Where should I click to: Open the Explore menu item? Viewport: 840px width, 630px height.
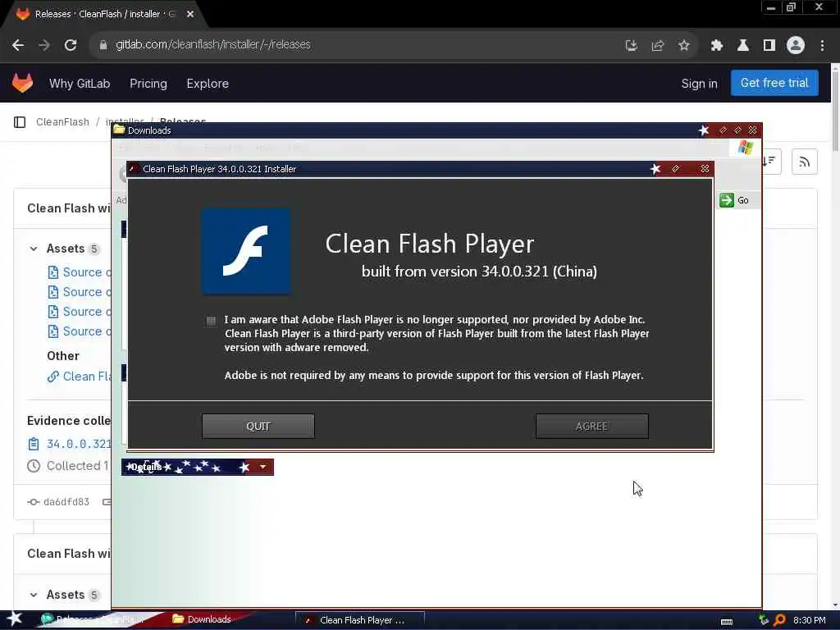pyautogui.click(x=208, y=84)
